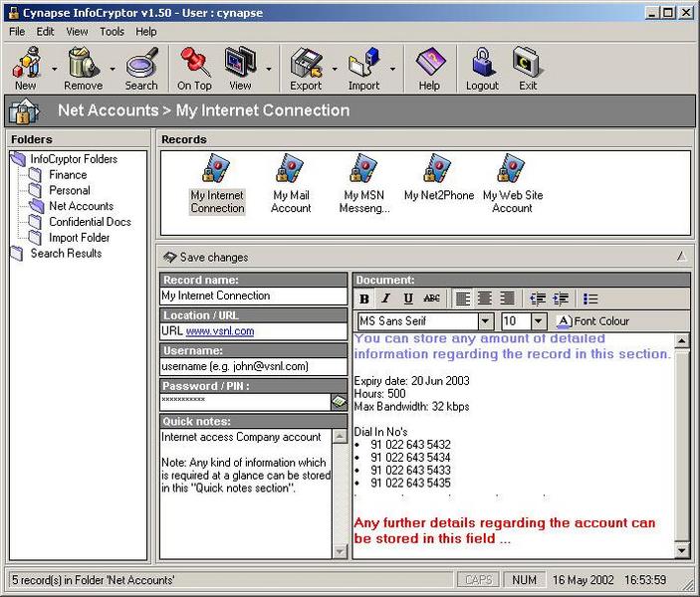Viewport: 700px width, 597px height.
Task: Click the Quick notes scrollbar down arrow
Action: tap(340, 551)
